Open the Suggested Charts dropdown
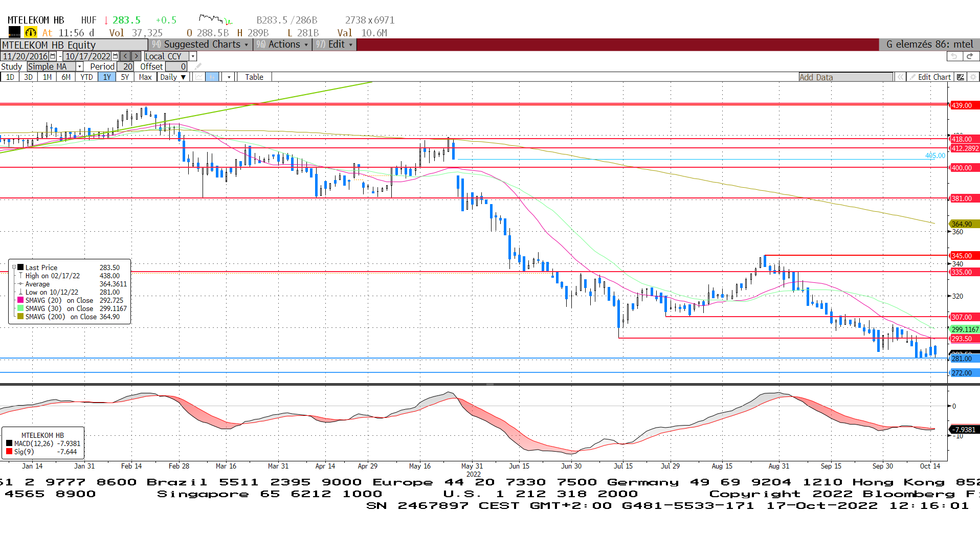Viewport: 980px width, 534px height. click(200, 44)
